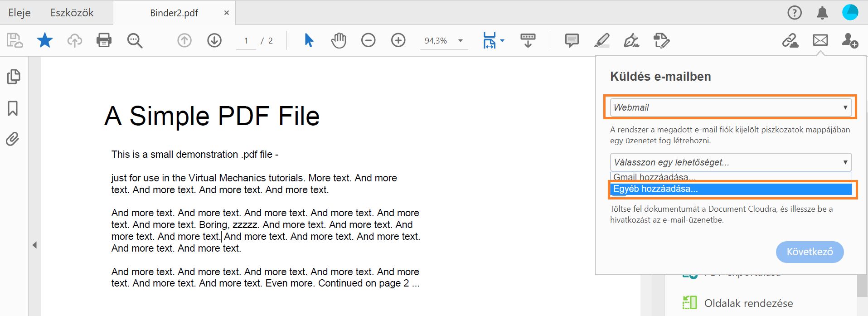Zoom in with the plus icon

[398, 40]
